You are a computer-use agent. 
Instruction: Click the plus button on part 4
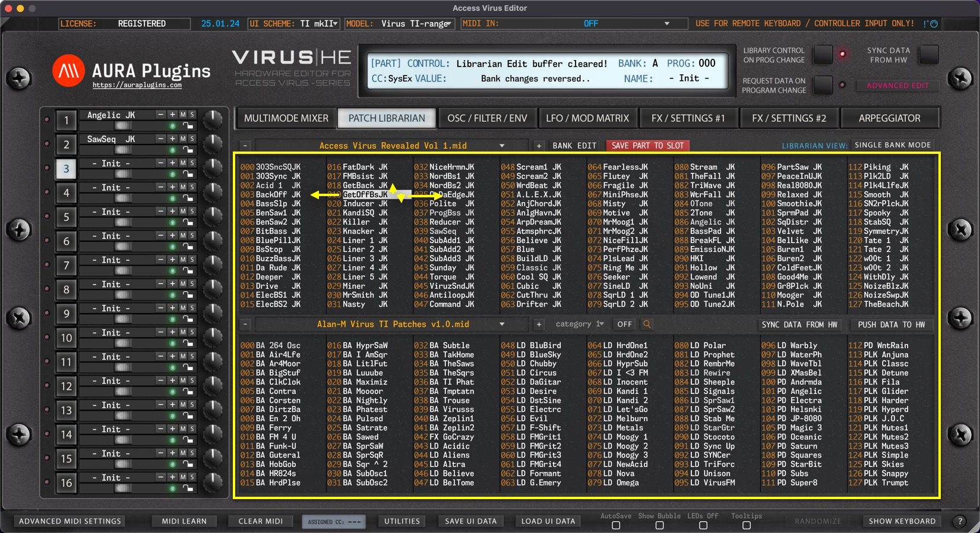tap(172, 187)
